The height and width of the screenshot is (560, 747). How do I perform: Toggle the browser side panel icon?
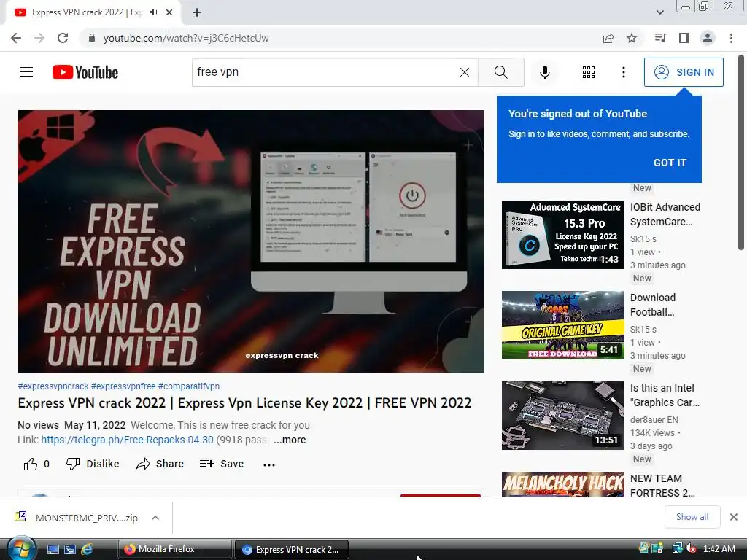coord(684,38)
